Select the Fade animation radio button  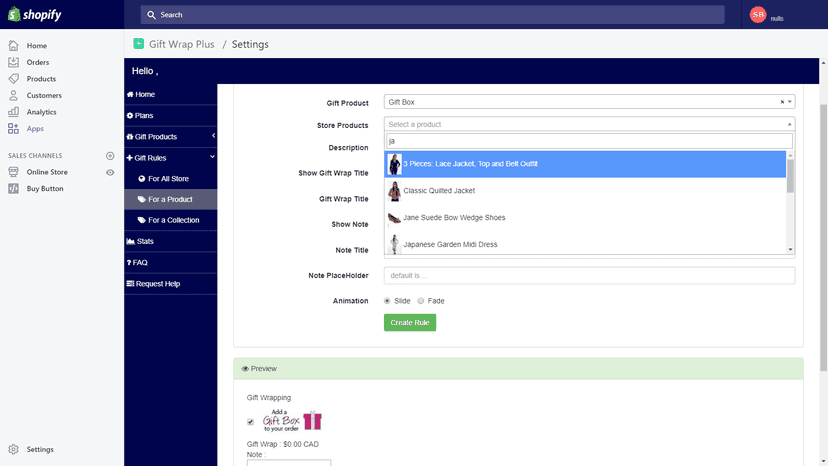(x=421, y=301)
